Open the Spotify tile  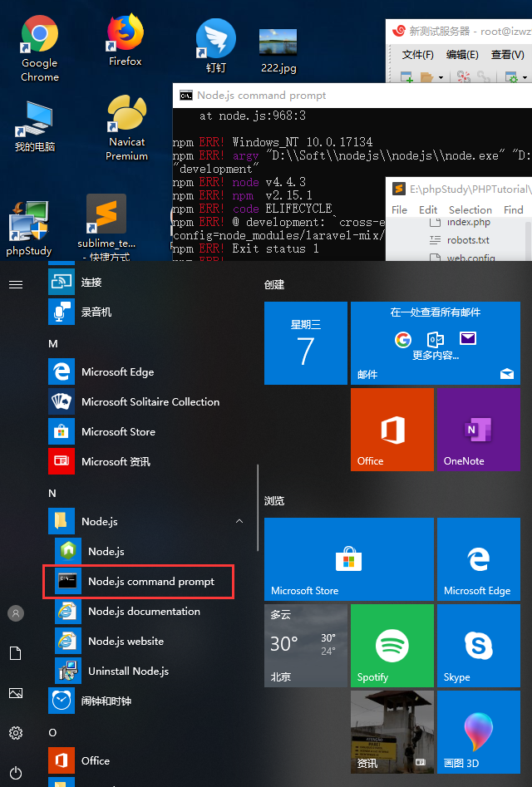click(392, 646)
